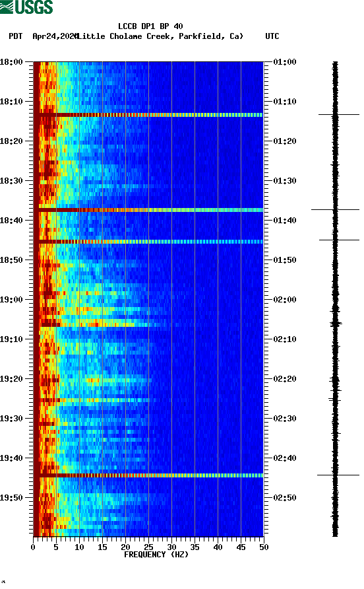Click the 18:50 PDT time label

pos(12,260)
